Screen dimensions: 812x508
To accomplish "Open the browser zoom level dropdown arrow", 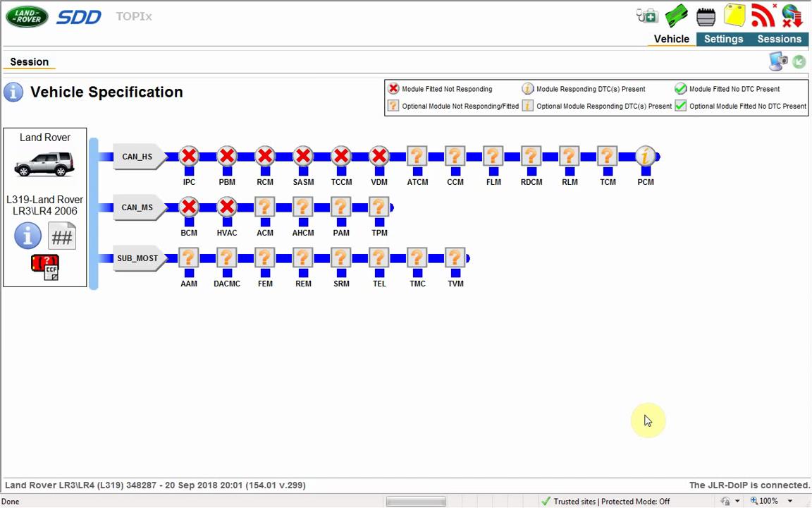I will tap(790, 501).
